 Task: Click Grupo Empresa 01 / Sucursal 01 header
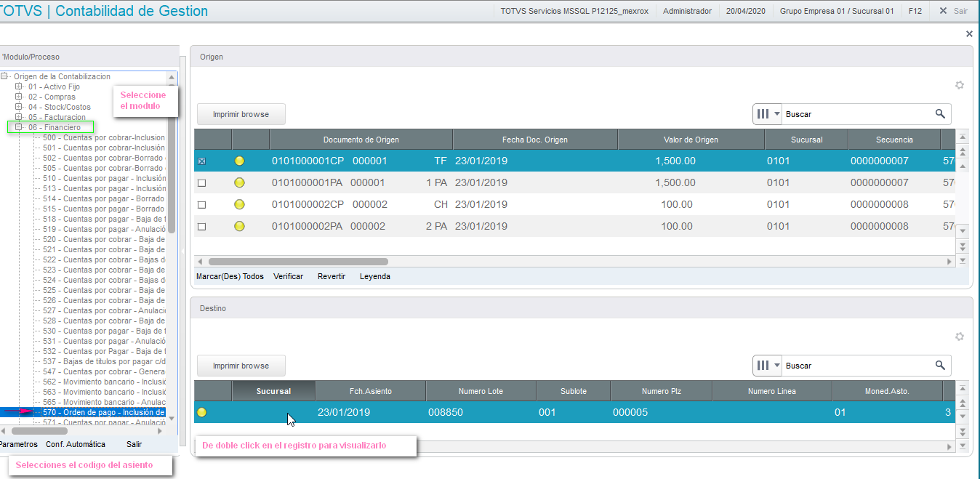(837, 11)
